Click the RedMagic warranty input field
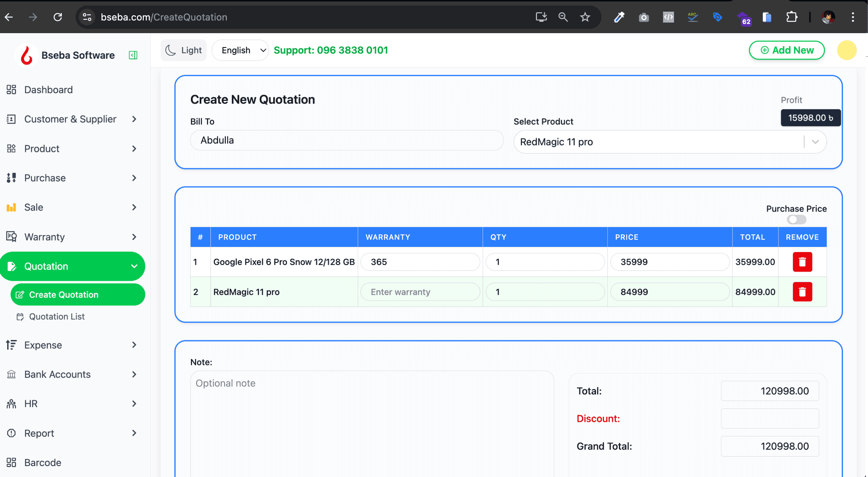868x477 pixels. point(420,292)
